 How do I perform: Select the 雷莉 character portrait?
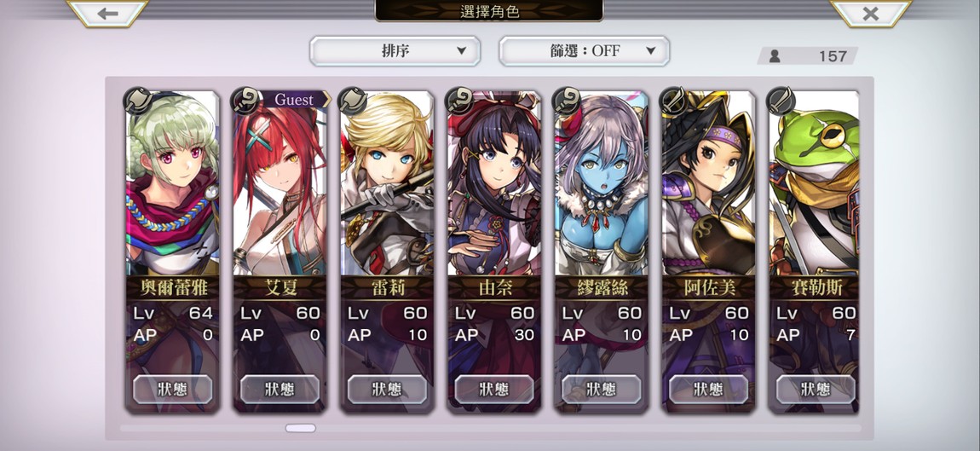388,184
